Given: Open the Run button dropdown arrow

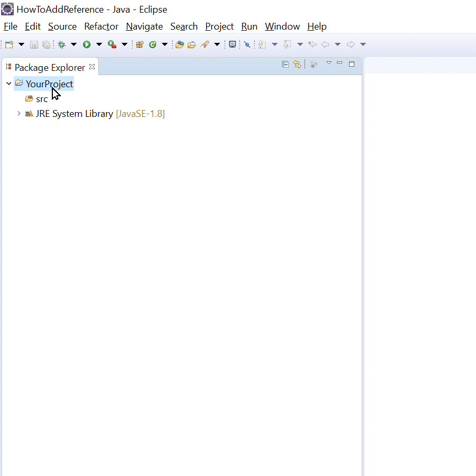Looking at the screenshot, I should coord(99,44).
